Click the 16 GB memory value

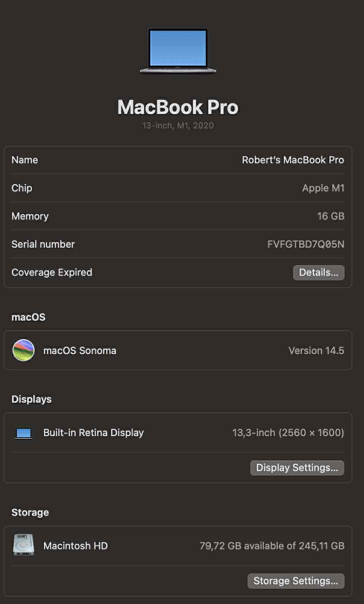[x=331, y=216]
